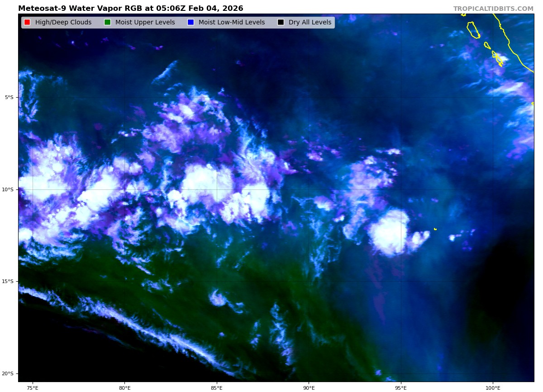Select the "Dry All Levels" legend label

pyautogui.click(x=310, y=23)
